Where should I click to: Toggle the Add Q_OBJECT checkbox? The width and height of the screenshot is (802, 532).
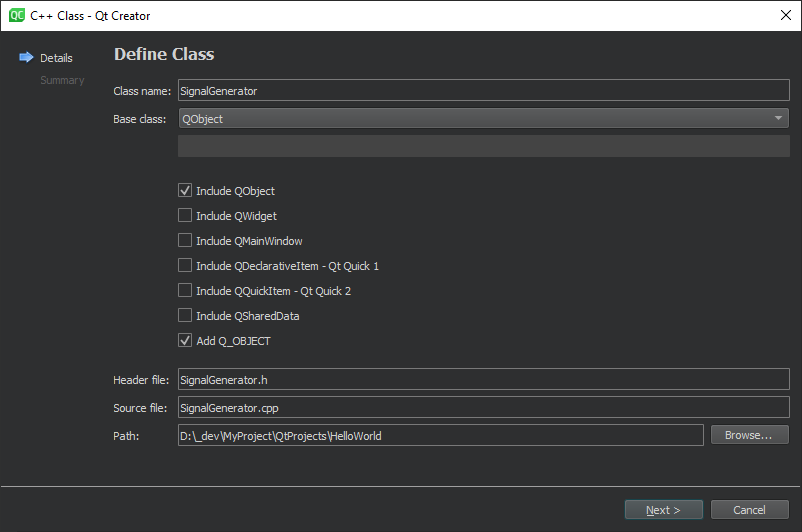pyautogui.click(x=185, y=341)
